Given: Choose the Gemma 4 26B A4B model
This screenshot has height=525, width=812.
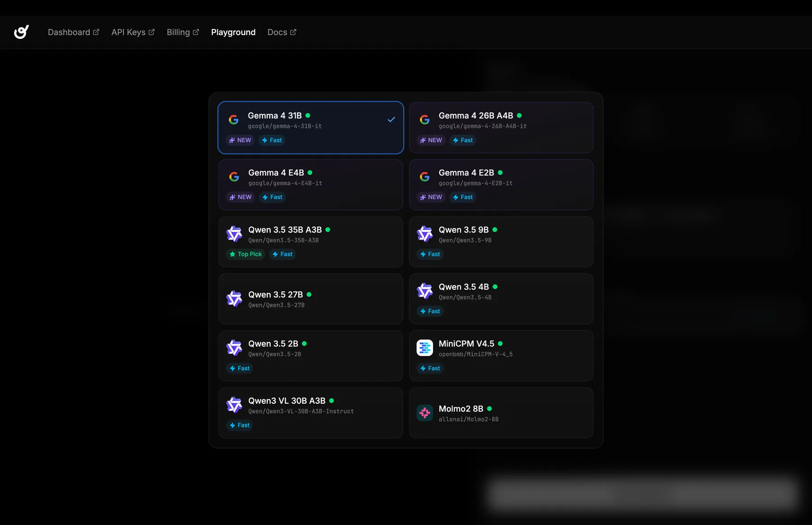Looking at the screenshot, I should [x=501, y=128].
